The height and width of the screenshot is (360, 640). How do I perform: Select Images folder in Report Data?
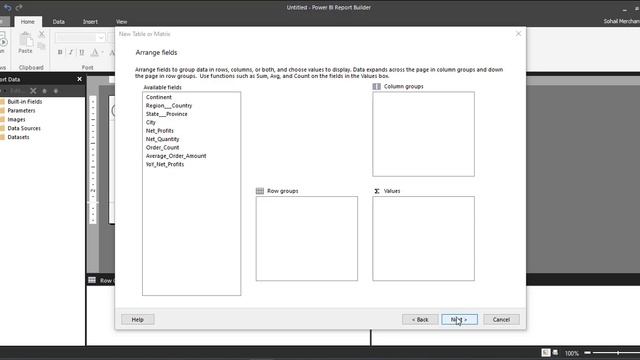point(16,120)
